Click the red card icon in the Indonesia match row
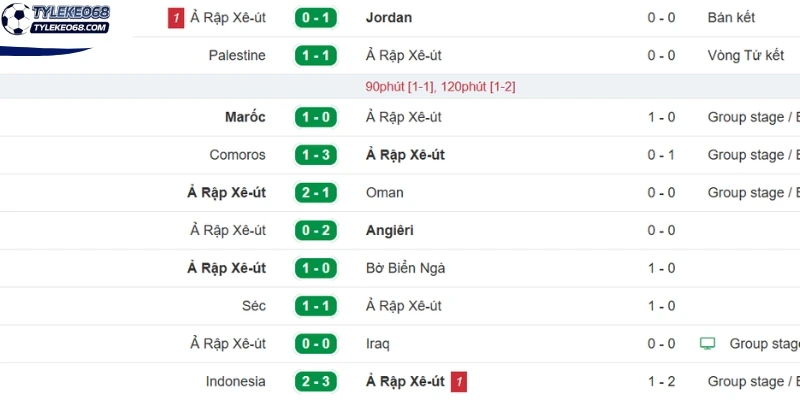 pos(459,382)
